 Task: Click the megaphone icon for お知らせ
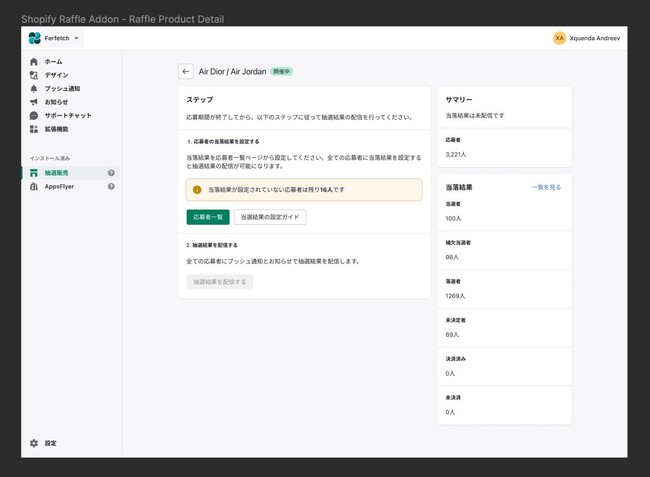[x=34, y=101]
